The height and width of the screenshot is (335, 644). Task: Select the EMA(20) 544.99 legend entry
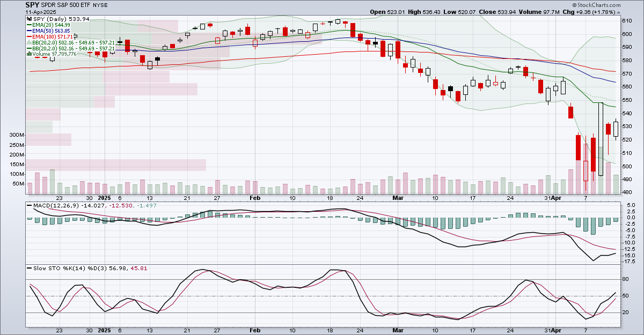pos(52,25)
